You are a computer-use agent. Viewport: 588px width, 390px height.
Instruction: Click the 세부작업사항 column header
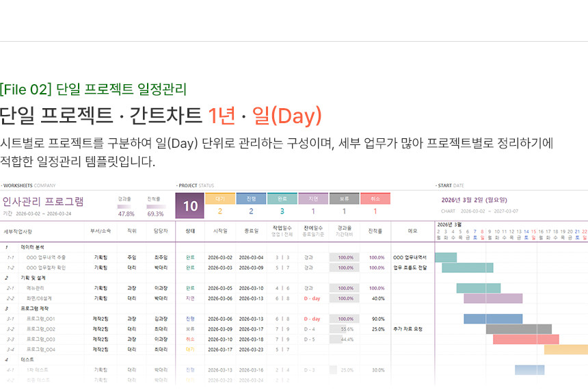tap(18, 231)
